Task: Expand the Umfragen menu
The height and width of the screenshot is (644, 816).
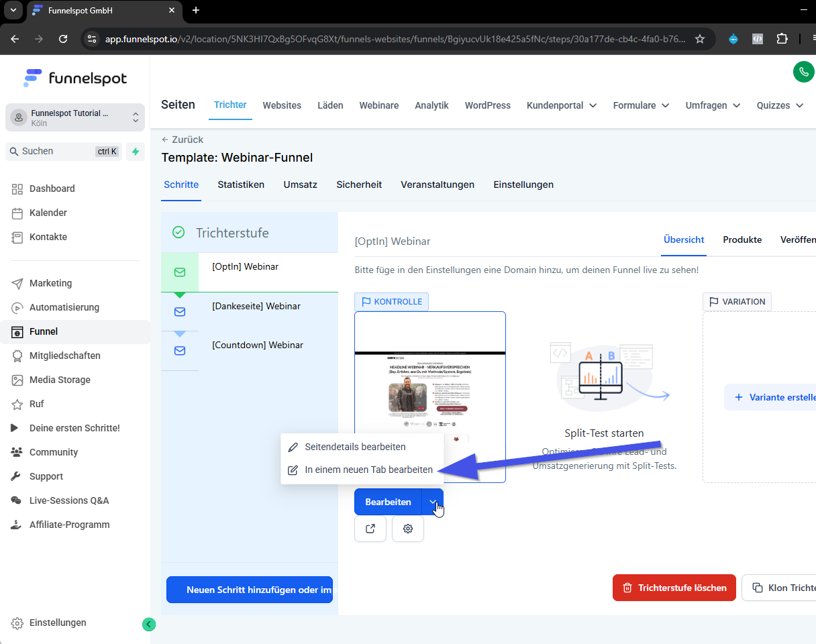Action: [713, 105]
